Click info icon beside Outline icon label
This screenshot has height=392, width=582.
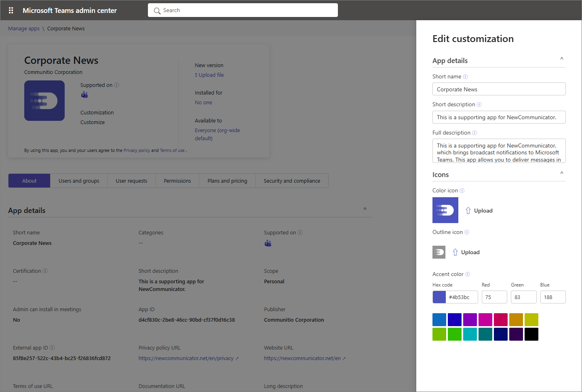click(467, 232)
